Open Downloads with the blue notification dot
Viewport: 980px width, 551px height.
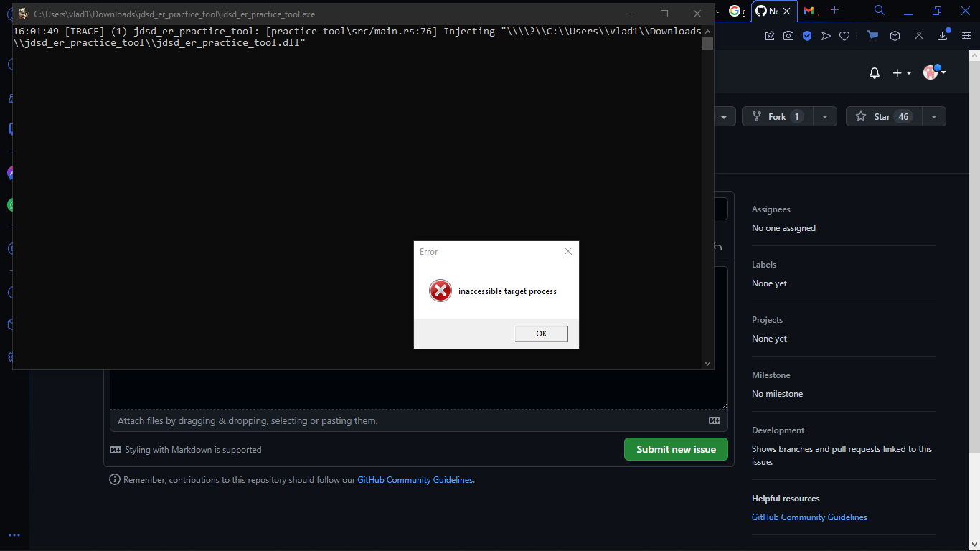pos(942,36)
